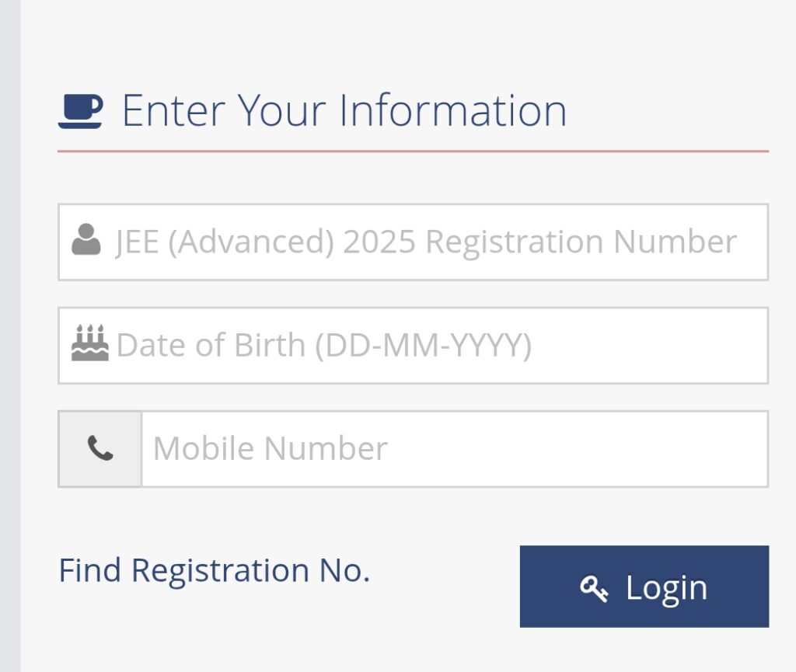Focus the JEE (Advanced) 2025 Registration Number field

tap(414, 242)
